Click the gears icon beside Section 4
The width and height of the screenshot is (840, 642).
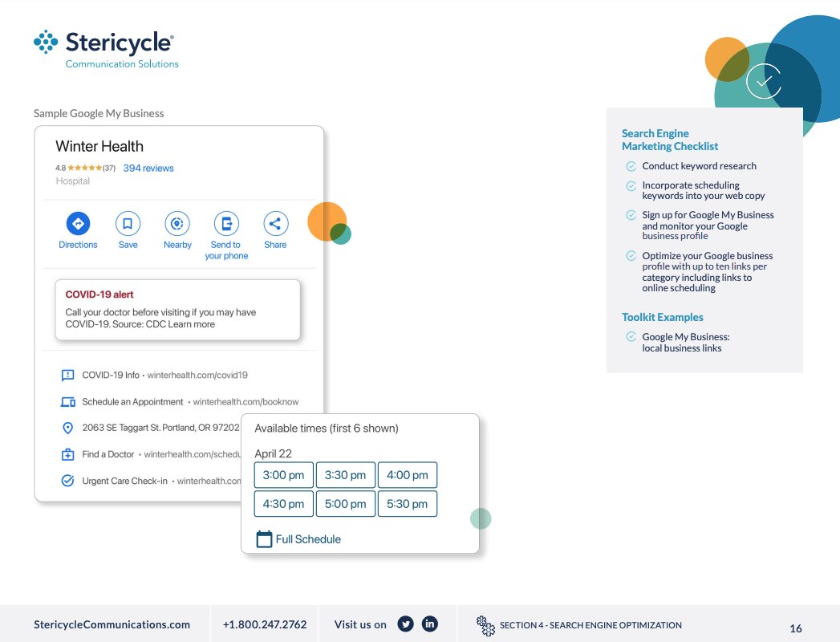pos(485,625)
